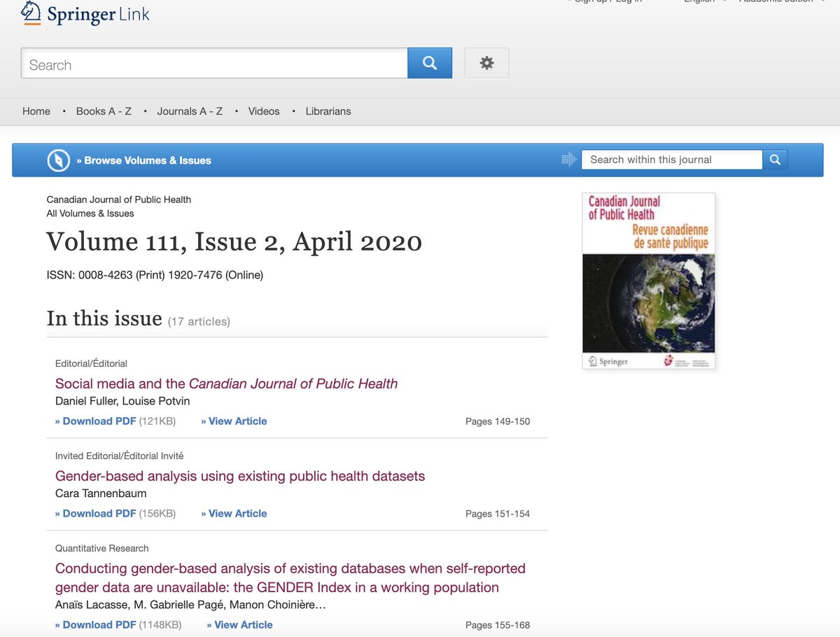
Task: Click the Invited Editorial/Éditorial Invité label
Action: coord(120,456)
